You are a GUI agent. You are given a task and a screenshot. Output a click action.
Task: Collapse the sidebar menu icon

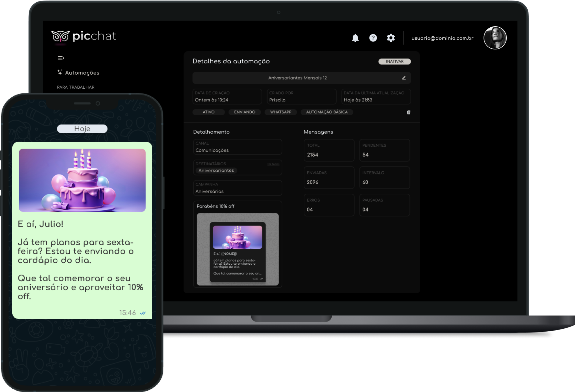tap(61, 58)
